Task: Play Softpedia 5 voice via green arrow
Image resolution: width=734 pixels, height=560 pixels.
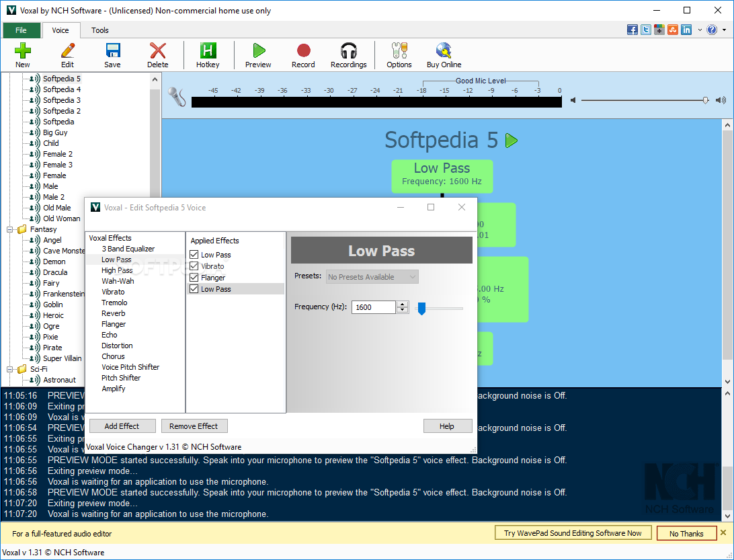Action: coord(512,141)
